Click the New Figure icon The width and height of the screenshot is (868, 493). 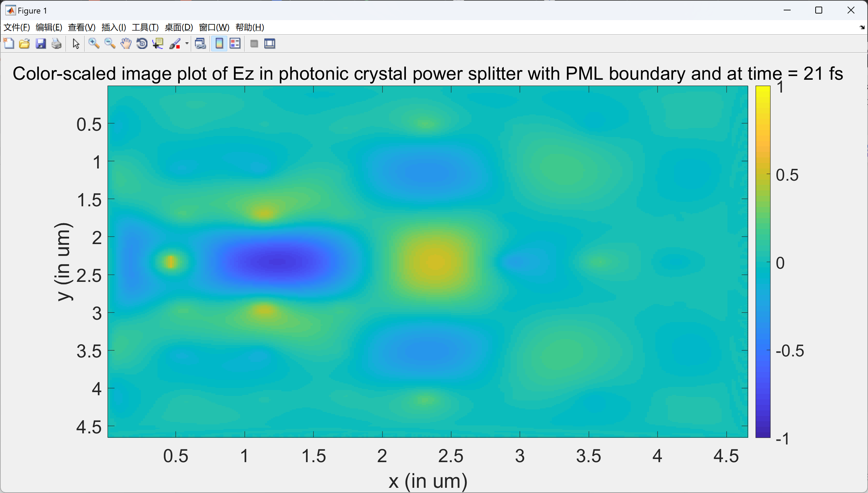(9, 44)
